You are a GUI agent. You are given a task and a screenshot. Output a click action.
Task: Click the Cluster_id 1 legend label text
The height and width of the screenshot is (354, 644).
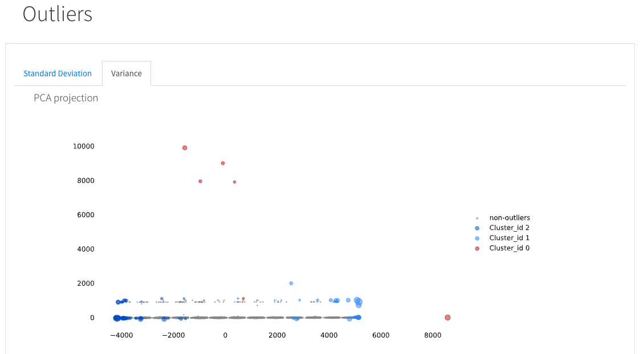point(509,238)
